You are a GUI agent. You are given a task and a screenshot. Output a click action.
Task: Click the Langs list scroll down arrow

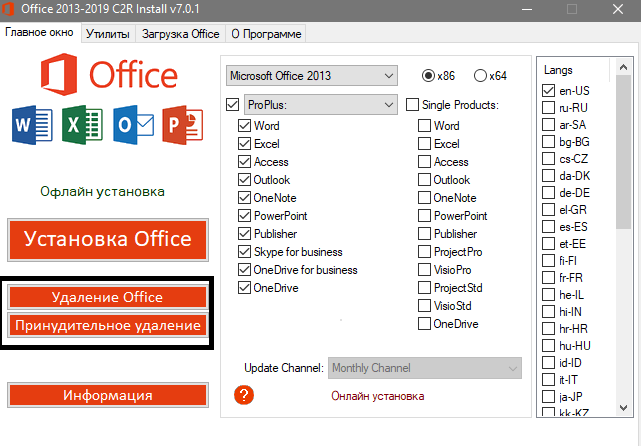[x=623, y=408]
